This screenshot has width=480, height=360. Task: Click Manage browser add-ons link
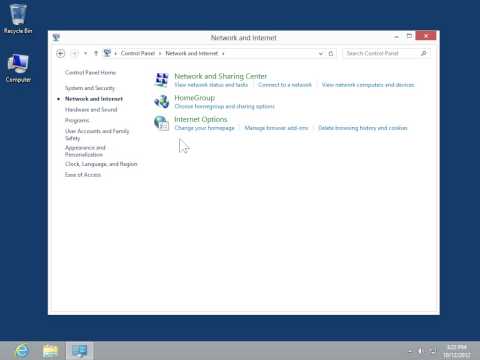pyautogui.click(x=276, y=128)
